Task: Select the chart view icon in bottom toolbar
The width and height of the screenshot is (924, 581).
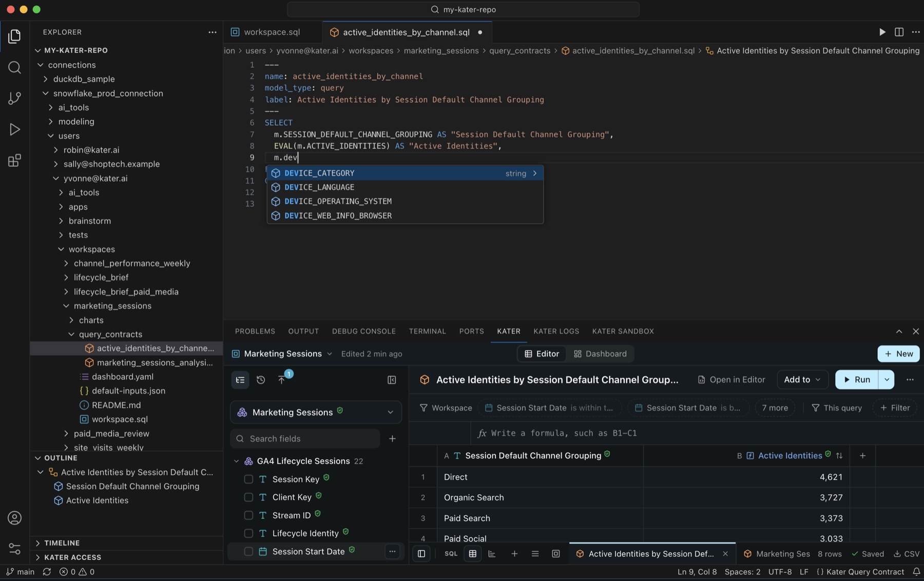Action: [492, 554]
